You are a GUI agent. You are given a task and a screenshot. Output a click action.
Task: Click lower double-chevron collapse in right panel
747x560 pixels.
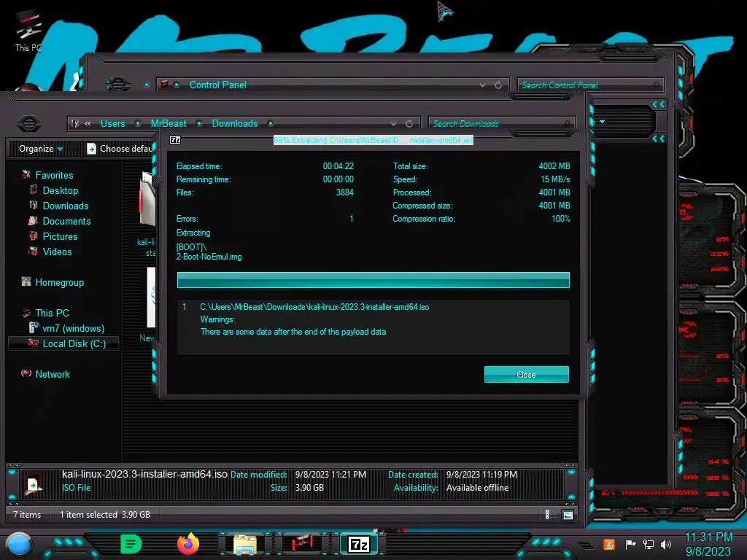coord(659,139)
